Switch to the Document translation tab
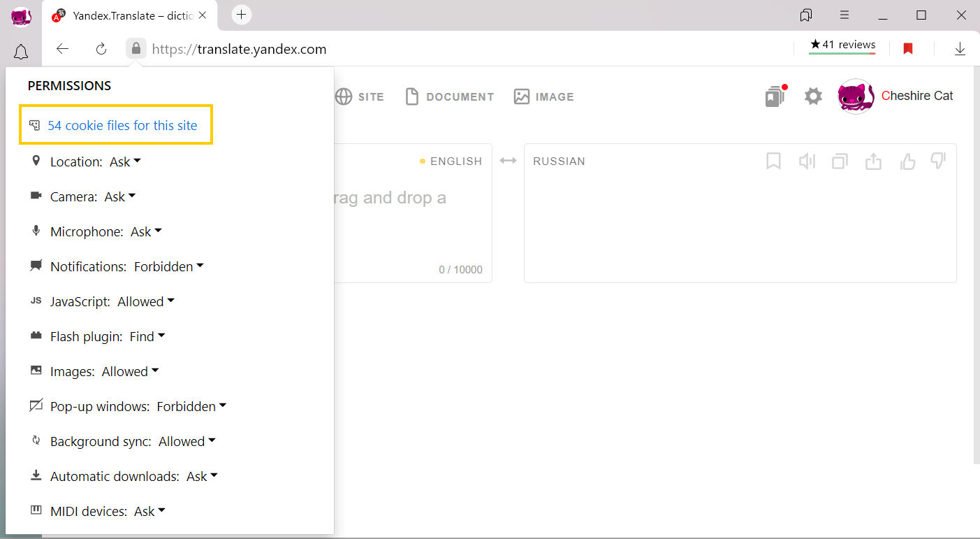The image size is (980, 539). tap(449, 96)
